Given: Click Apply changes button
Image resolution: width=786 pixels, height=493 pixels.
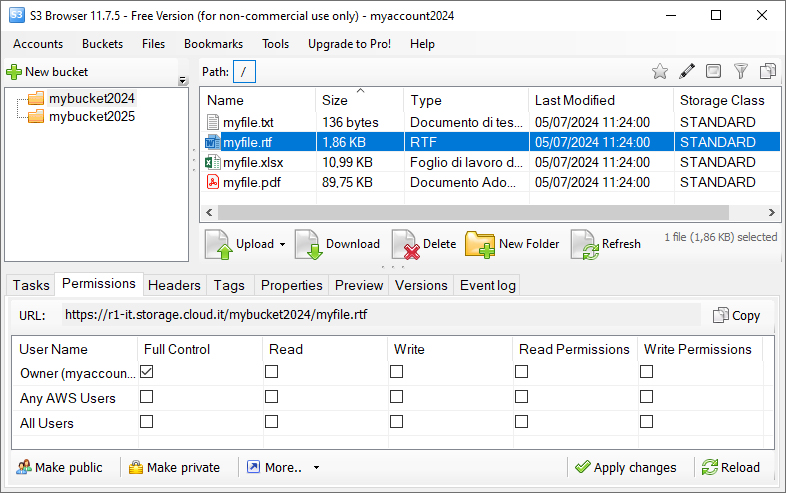Looking at the screenshot, I should coord(626,467).
